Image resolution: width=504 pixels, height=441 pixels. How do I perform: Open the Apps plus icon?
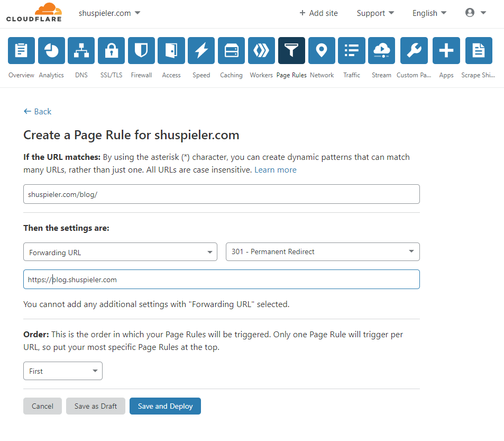coord(446,51)
